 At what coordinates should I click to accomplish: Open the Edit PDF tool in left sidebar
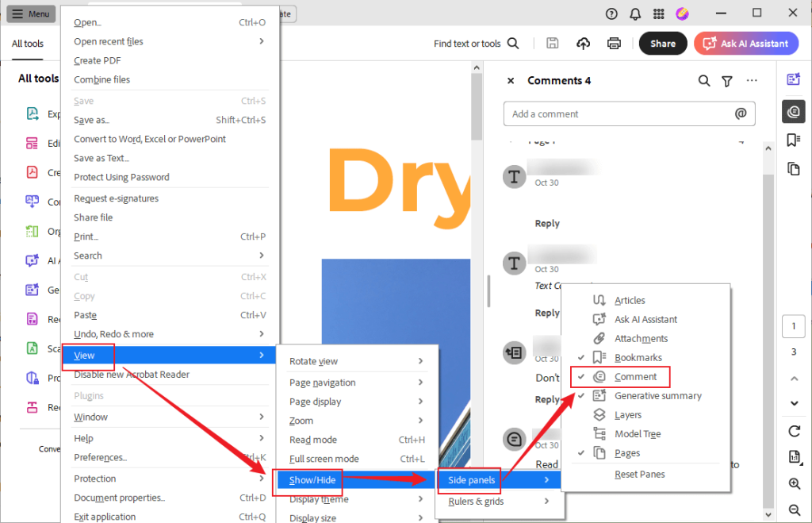(33, 143)
